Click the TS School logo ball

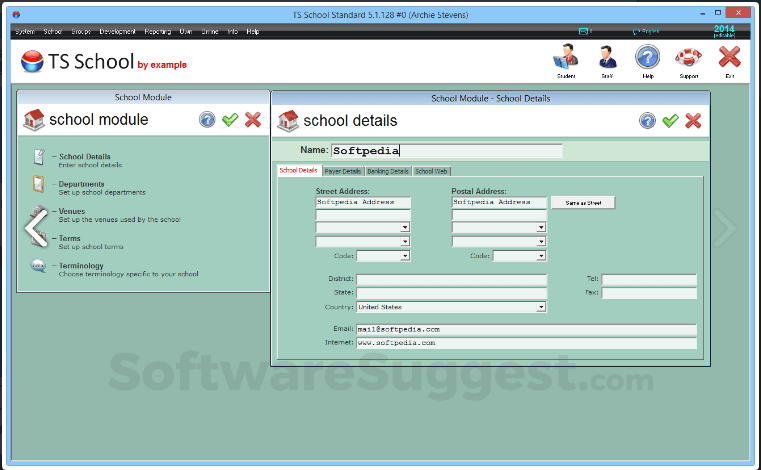click(32, 61)
